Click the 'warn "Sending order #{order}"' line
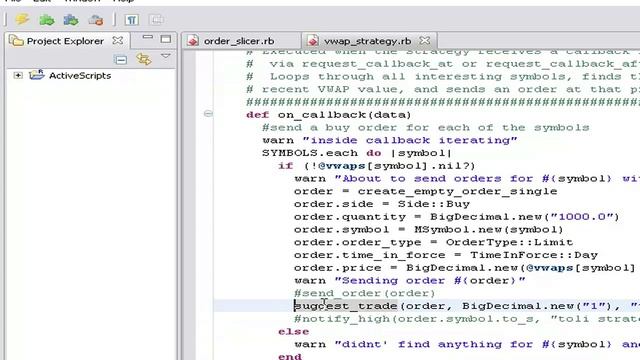Viewport: 640px width, 360px height. tap(410, 280)
